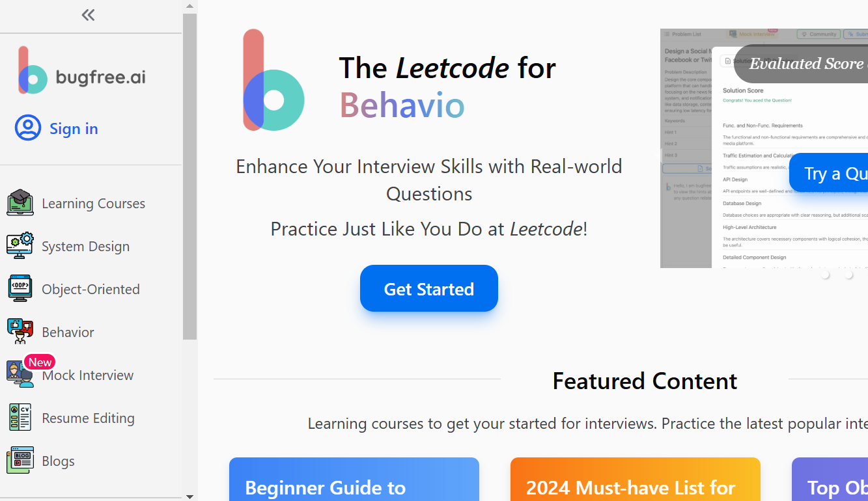The height and width of the screenshot is (501, 868).
Task: Select the Object-Oriented OOP monitor icon
Action: coord(20,289)
